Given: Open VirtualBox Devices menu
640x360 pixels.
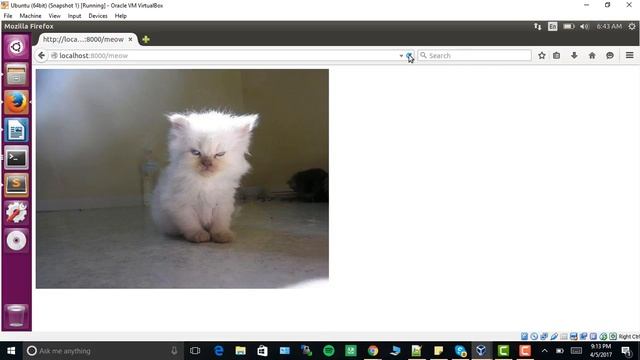Looking at the screenshot, I should 98,16.
